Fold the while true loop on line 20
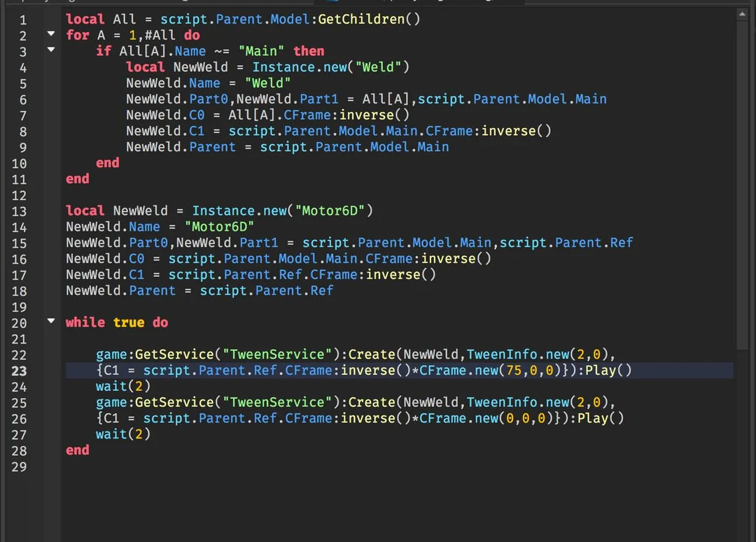Image resolution: width=756 pixels, height=542 pixels. tap(50, 322)
